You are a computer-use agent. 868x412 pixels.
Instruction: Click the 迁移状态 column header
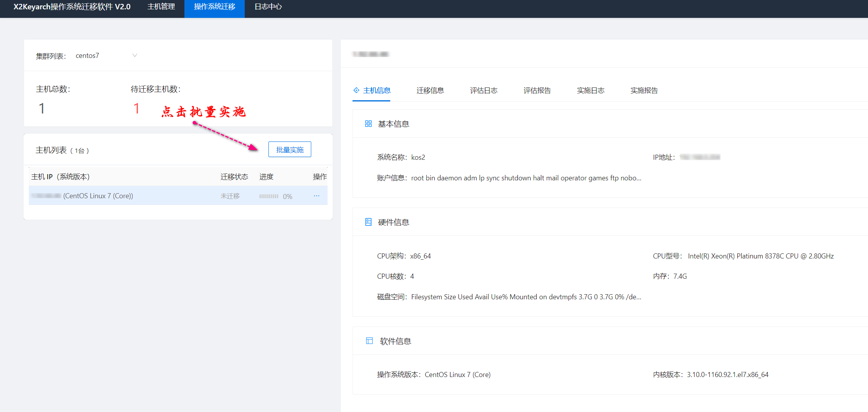click(234, 177)
